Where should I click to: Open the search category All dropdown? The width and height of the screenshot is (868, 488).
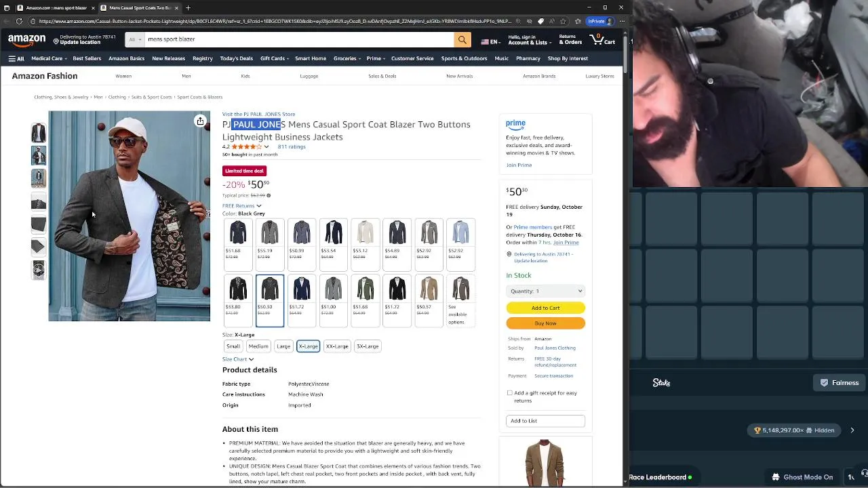pos(135,39)
